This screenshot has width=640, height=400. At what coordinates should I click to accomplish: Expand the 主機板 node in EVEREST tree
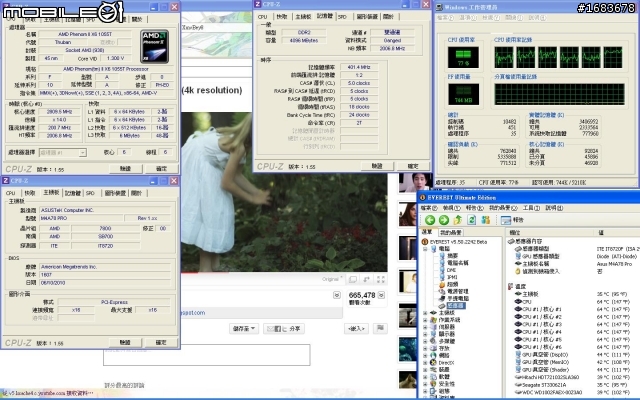click(x=425, y=313)
